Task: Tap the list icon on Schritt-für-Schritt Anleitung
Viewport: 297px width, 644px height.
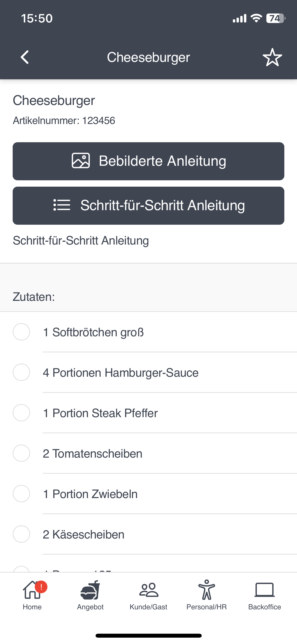Action: [62, 205]
